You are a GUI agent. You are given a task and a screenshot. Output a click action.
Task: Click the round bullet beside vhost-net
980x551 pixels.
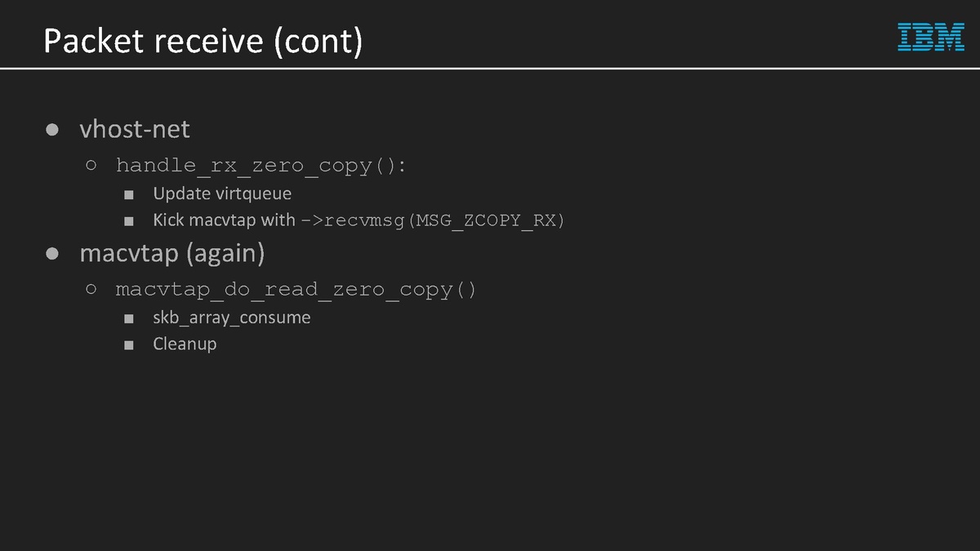tap(52, 129)
